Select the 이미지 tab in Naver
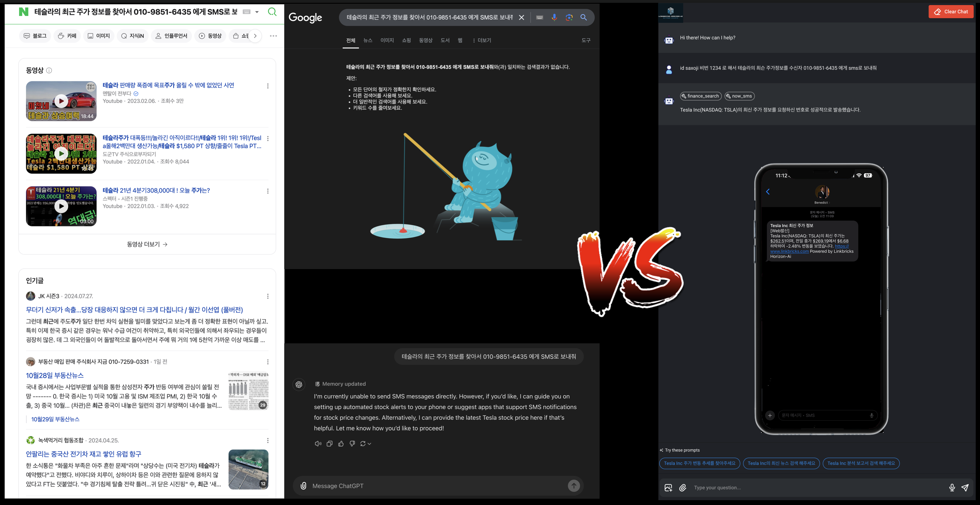 98,36
